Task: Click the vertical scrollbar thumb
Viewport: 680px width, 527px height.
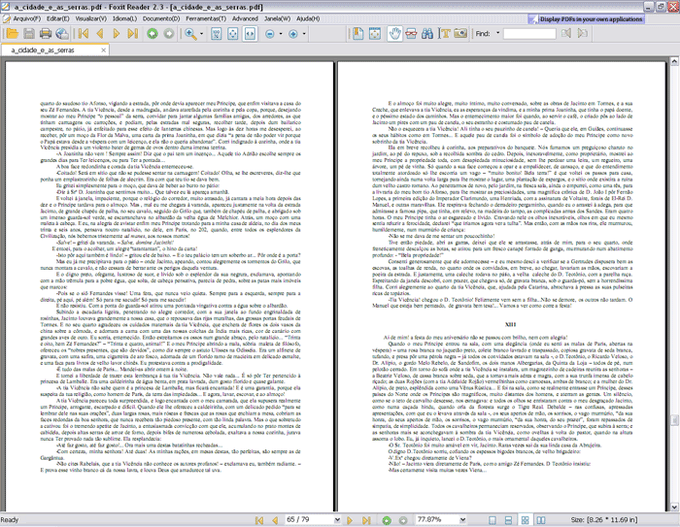Action: click(x=674, y=420)
